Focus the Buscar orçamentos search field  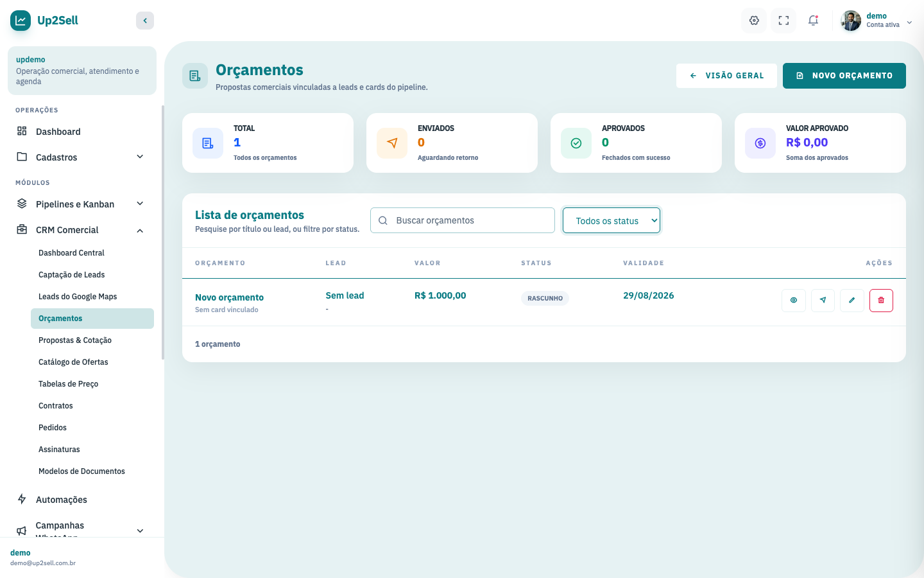[x=463, y=220]
